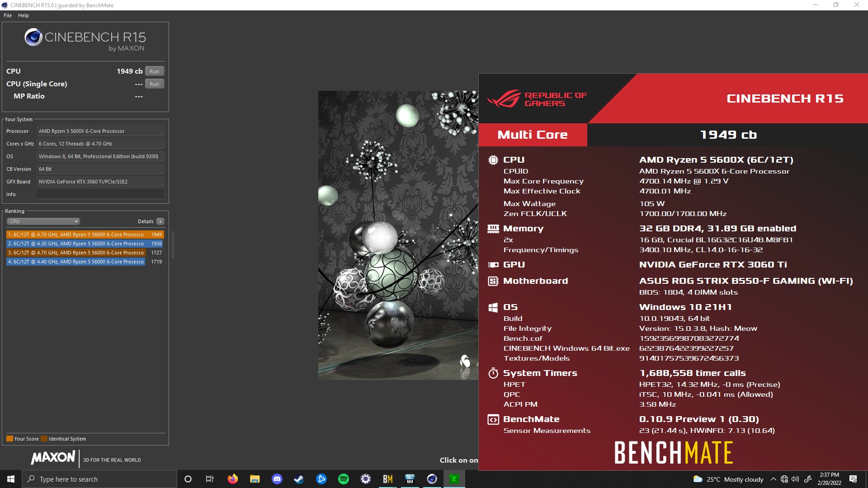Open the notification center icon
The image size is (868, 488).
click(x=853, y=479)
